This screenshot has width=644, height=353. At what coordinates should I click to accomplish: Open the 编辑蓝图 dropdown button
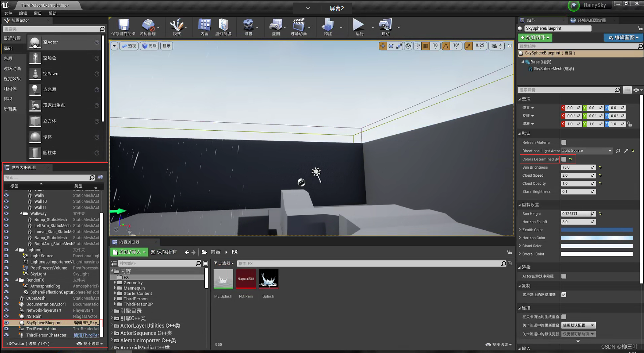click(623, 38)
